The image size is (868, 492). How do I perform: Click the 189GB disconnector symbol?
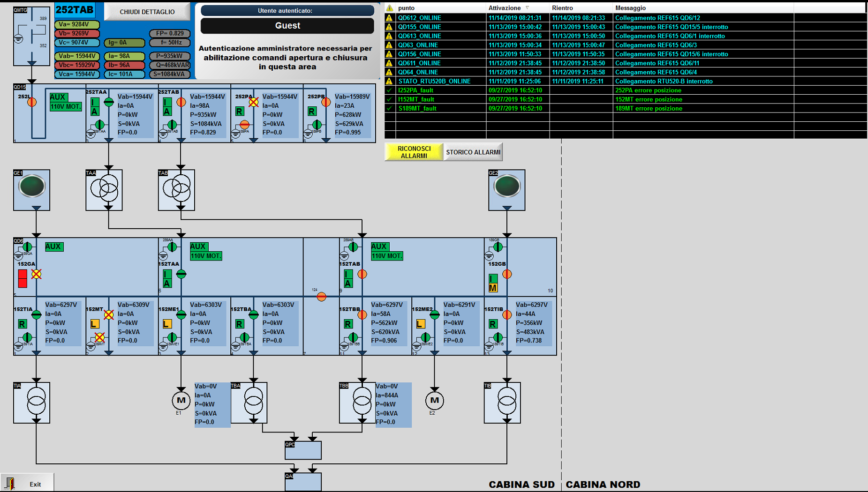[x=498, y=247]
